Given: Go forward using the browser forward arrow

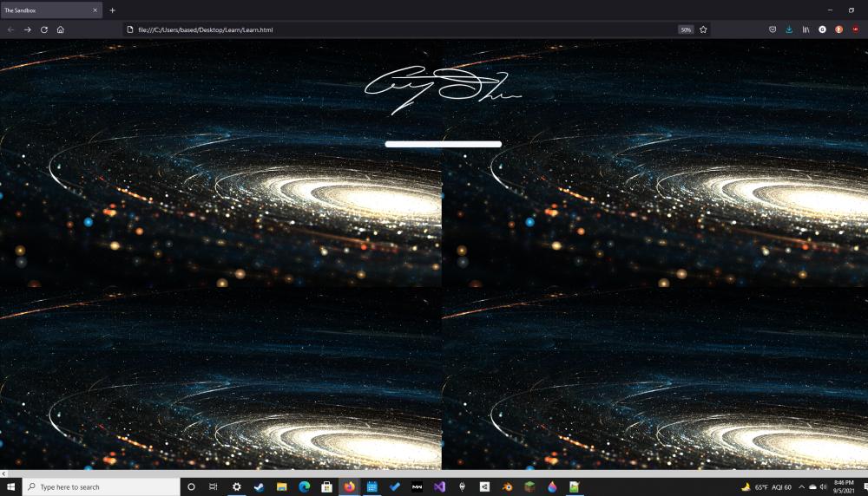Looking at the screenshot, I should tap(27, 29).
